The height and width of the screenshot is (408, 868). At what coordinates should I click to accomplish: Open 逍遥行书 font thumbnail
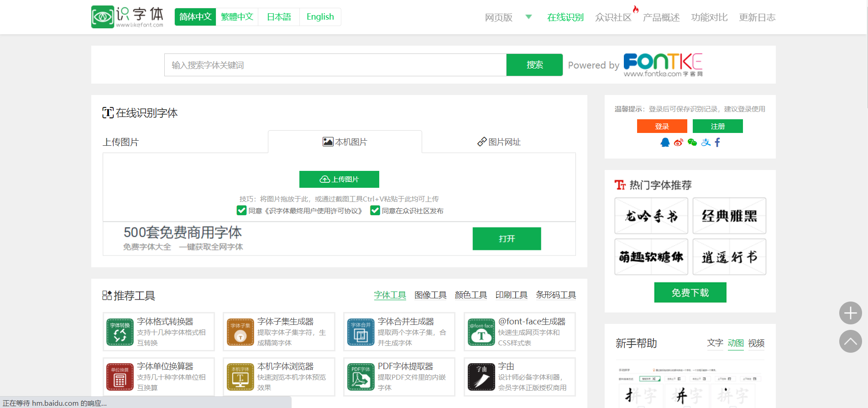[x=729, y=257]
